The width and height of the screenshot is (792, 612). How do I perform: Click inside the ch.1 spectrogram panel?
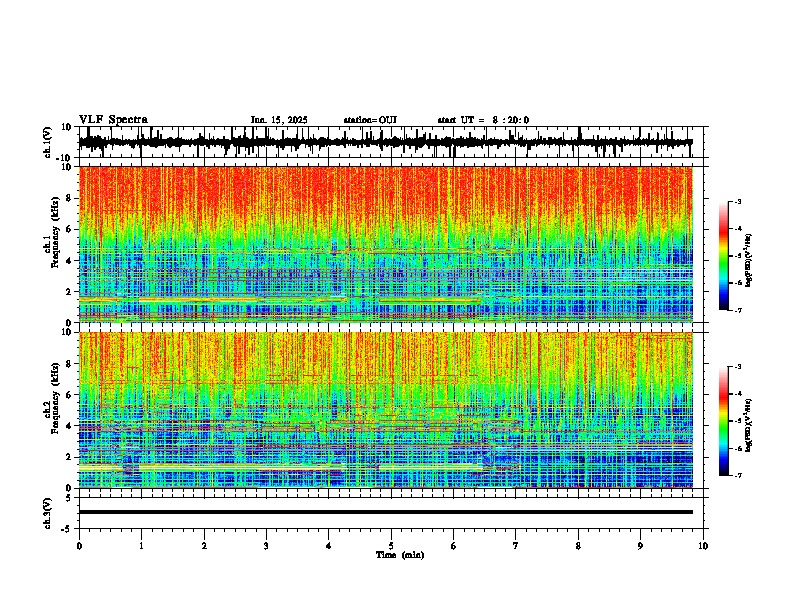pyautogui.click(x=385, y=244)
